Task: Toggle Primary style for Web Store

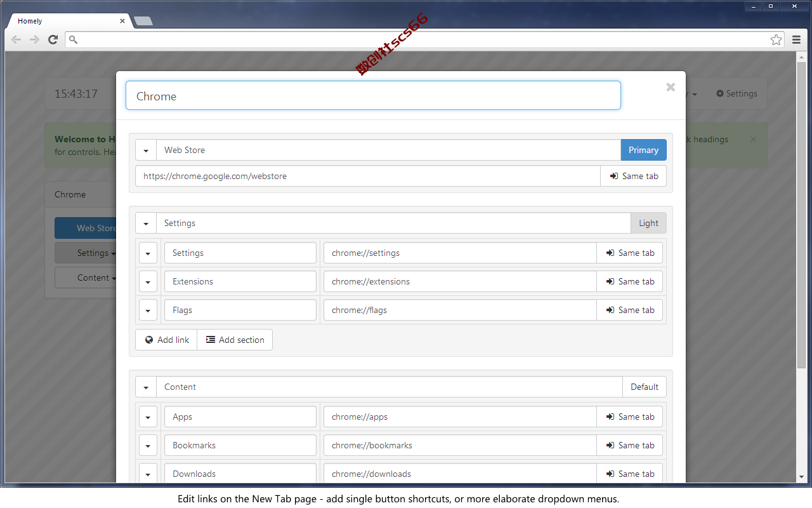Action: tap(643, 150)
